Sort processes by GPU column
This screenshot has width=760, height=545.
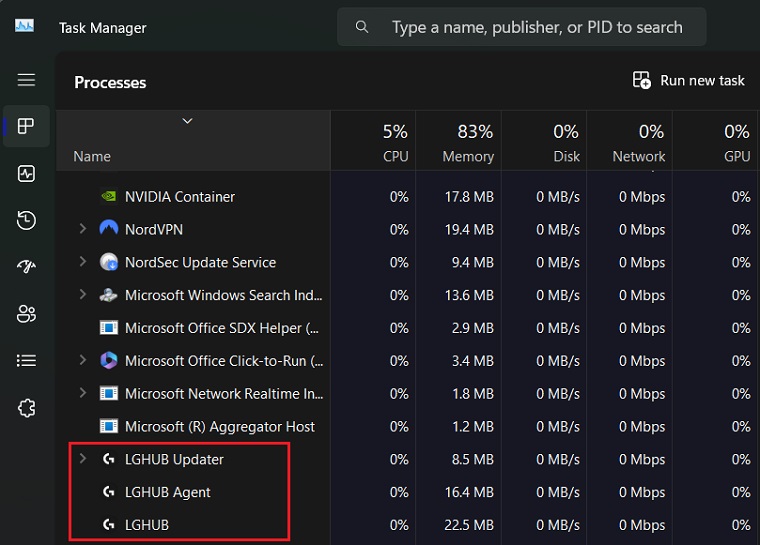pyautogui.click(x=715, y=141)
